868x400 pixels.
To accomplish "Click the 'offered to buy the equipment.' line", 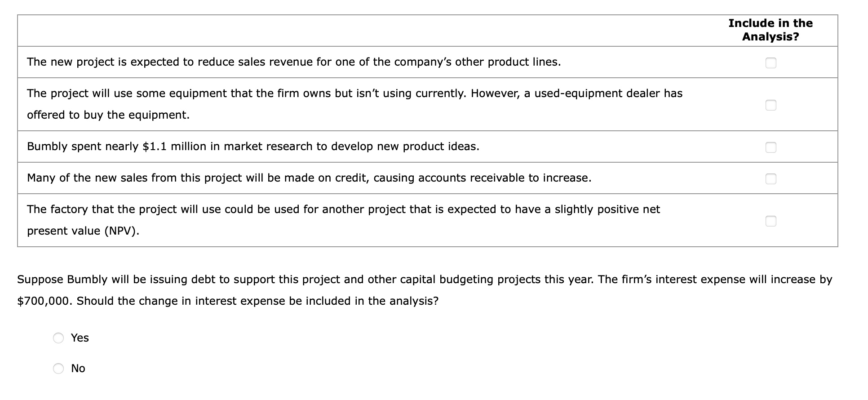I will (108, 115).
